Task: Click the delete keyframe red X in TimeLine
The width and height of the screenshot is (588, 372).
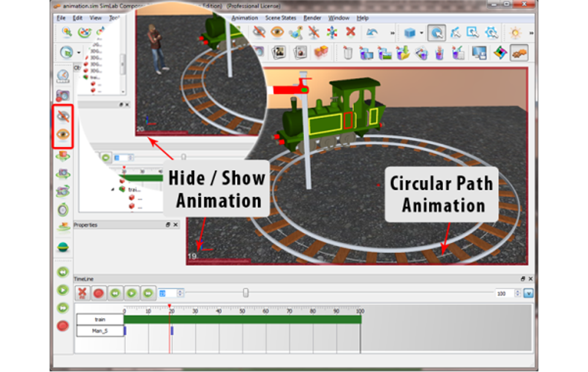Action: [82, 293]
